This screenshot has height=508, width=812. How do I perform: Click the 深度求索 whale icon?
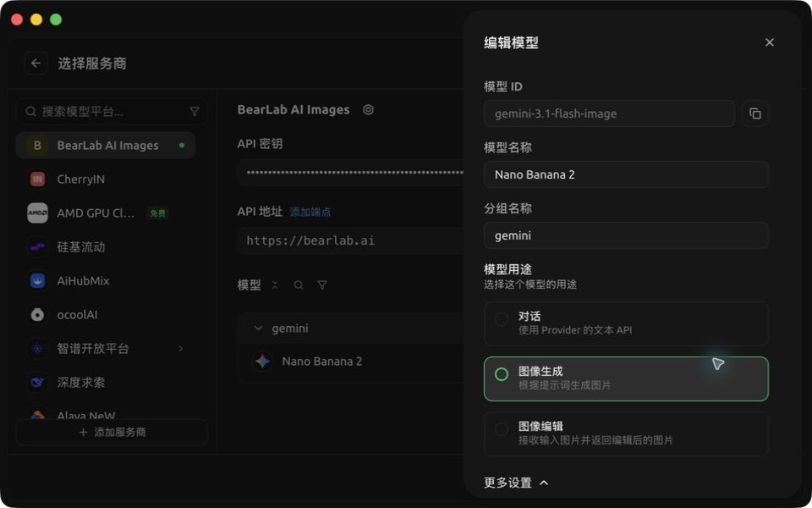point(37,383)
